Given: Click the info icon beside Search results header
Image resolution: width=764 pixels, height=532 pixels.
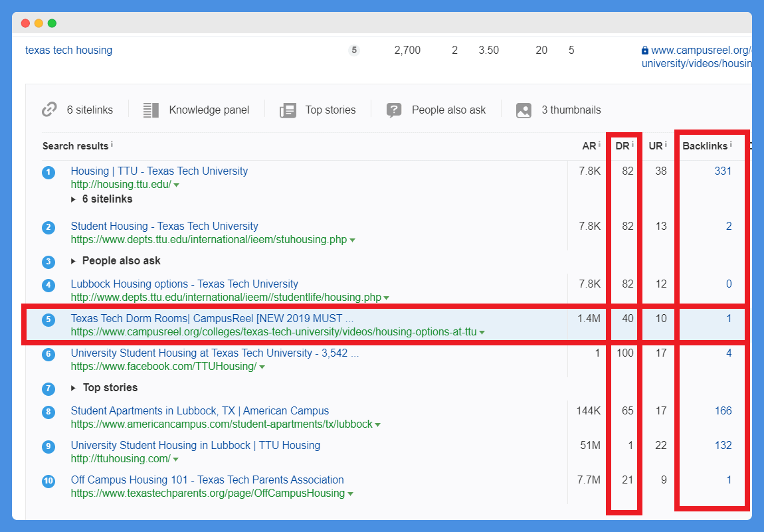Looking at the screenshot, I should coord(112,143).
